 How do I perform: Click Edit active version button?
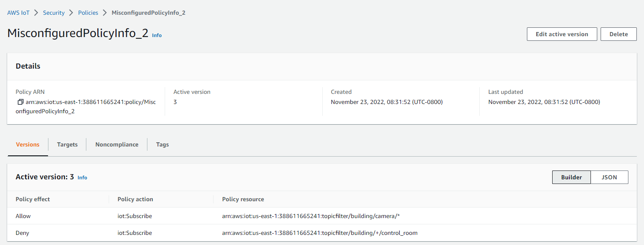click(x=562, y=34)
